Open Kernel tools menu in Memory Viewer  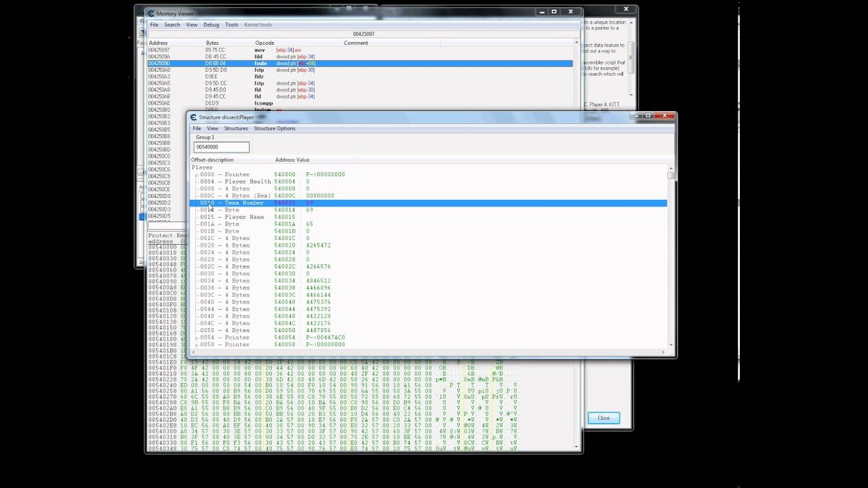pyautogui.click(x=258, y=24)
